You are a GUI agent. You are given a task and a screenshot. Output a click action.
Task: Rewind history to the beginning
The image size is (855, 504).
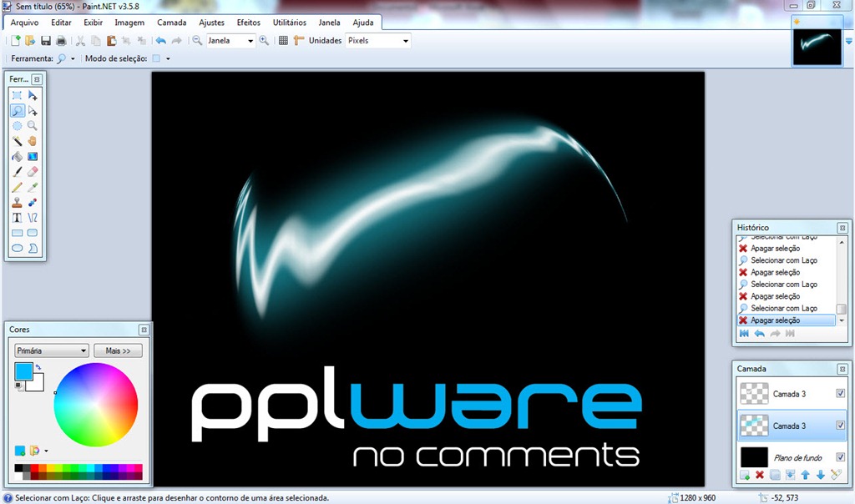pyautogui.click(x=744, y=334)
